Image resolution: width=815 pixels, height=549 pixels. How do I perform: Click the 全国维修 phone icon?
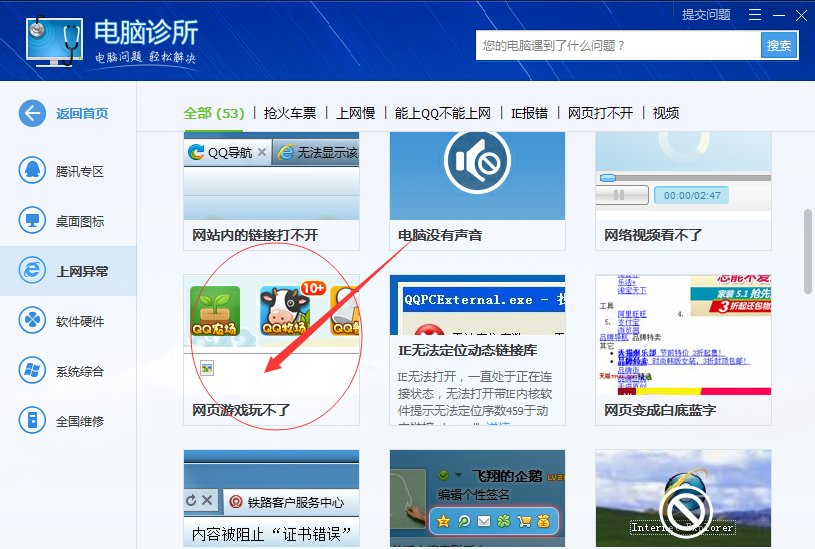pyautogui.click(x=32, y=420)
